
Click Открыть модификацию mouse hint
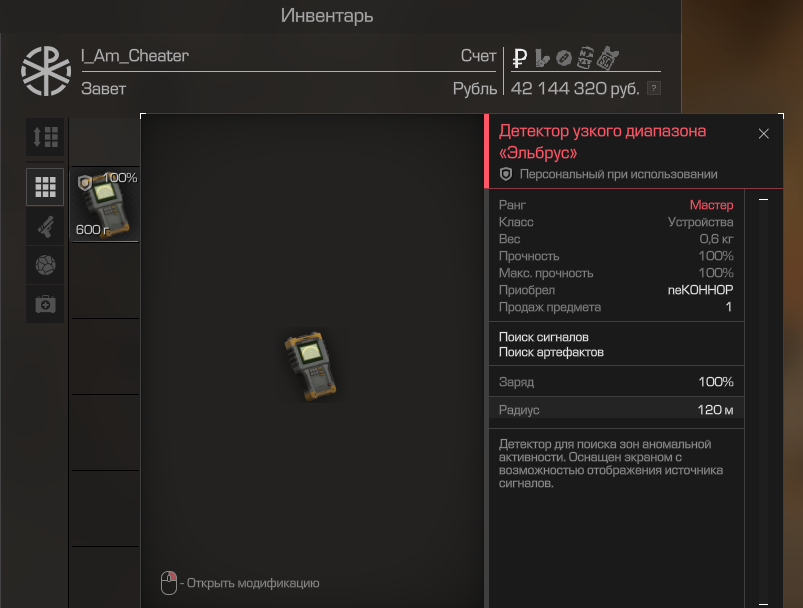tap(240, 583)
